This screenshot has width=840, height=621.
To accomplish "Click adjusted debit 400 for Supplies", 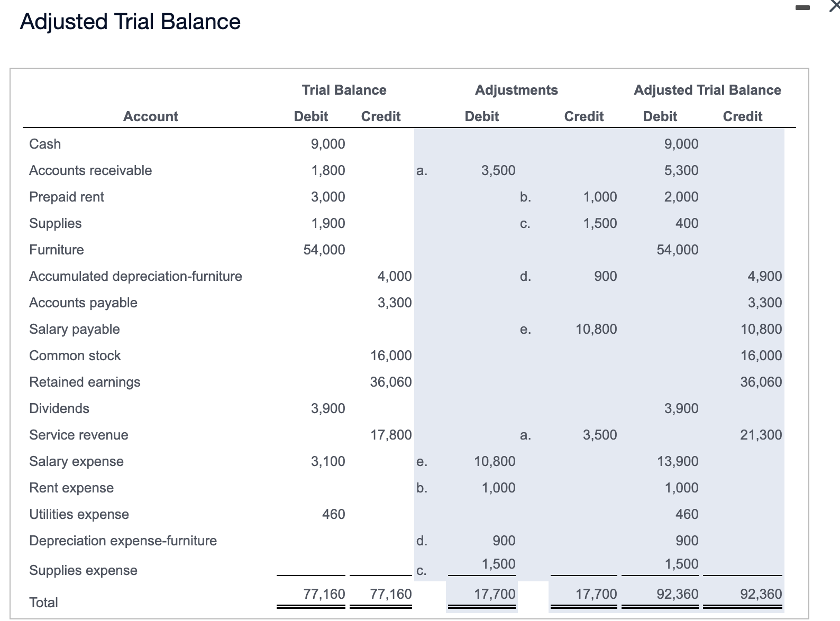I will pyautogui.click(x=687, y=223).
